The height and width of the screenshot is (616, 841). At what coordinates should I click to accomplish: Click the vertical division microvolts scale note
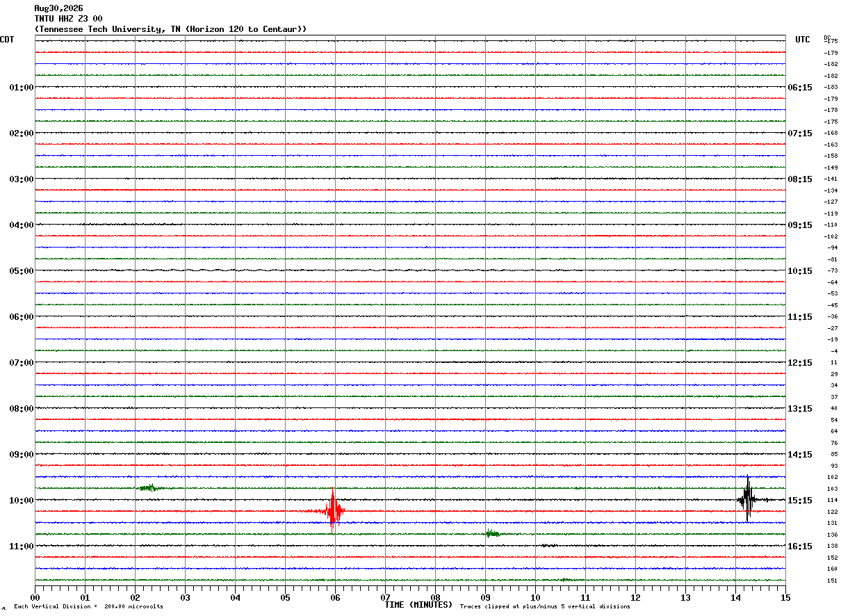88,607
